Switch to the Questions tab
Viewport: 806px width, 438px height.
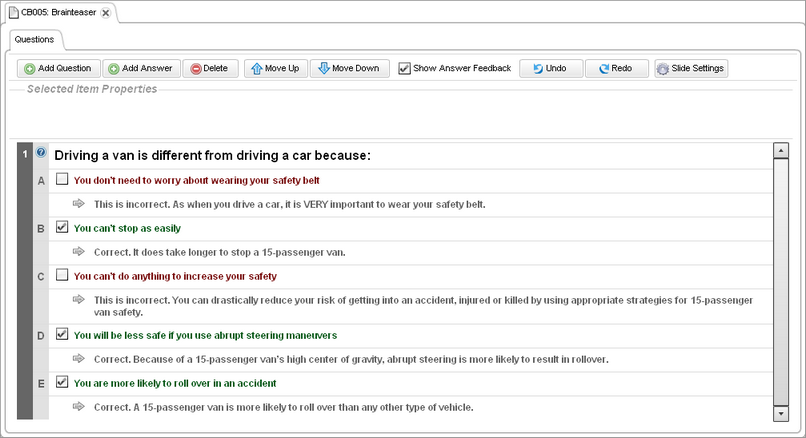tap(34, 38)
